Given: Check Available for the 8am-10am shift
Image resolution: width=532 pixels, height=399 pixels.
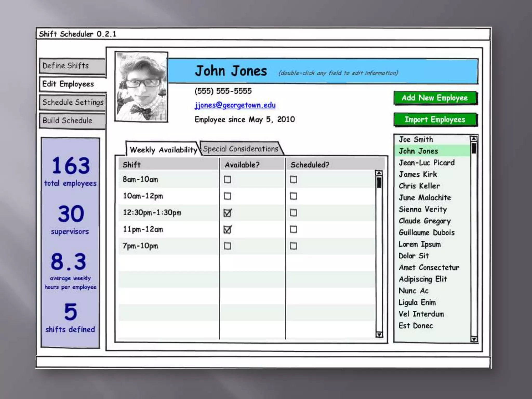Looking at the screenshot, I should click(x=227, y=179).
